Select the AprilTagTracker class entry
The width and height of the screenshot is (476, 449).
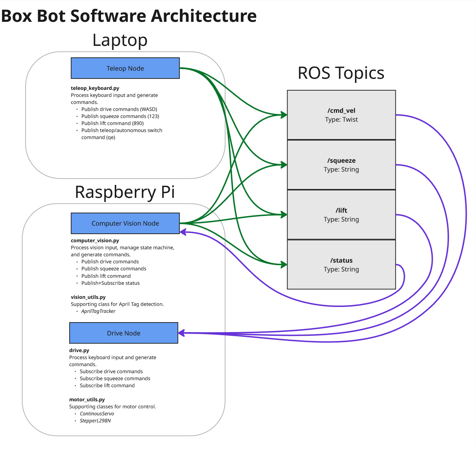click(98, 311)
